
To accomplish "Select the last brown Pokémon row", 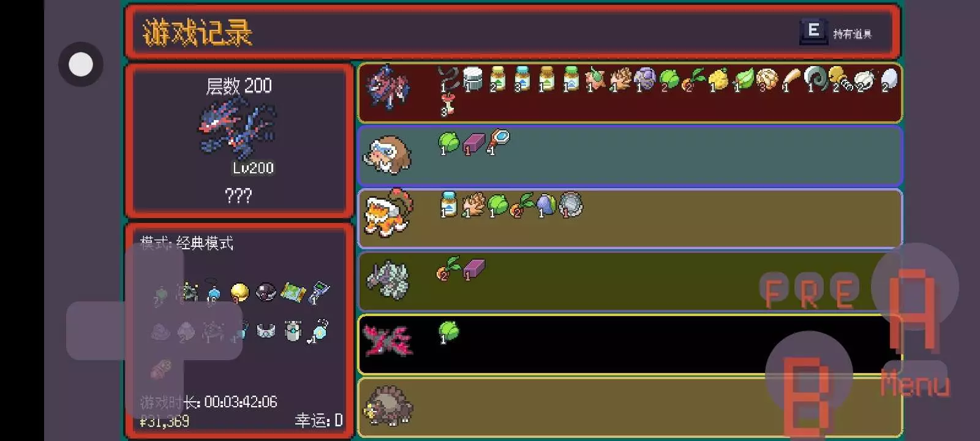I will click(630, 407).
